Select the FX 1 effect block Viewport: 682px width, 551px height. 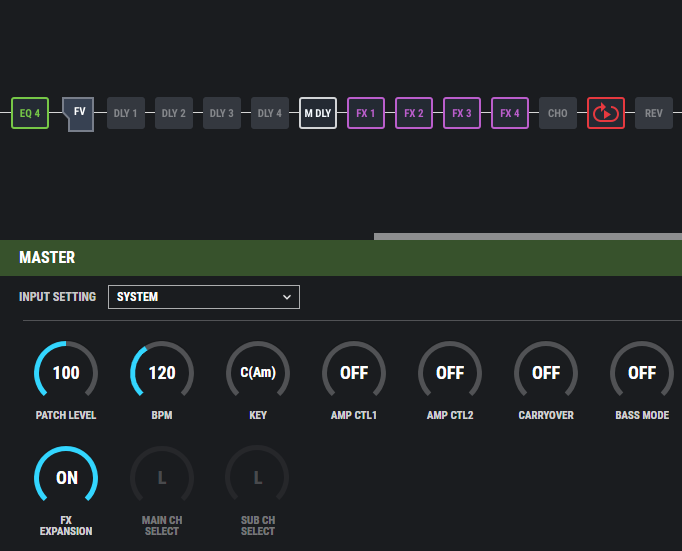click(x=366, y=113)
